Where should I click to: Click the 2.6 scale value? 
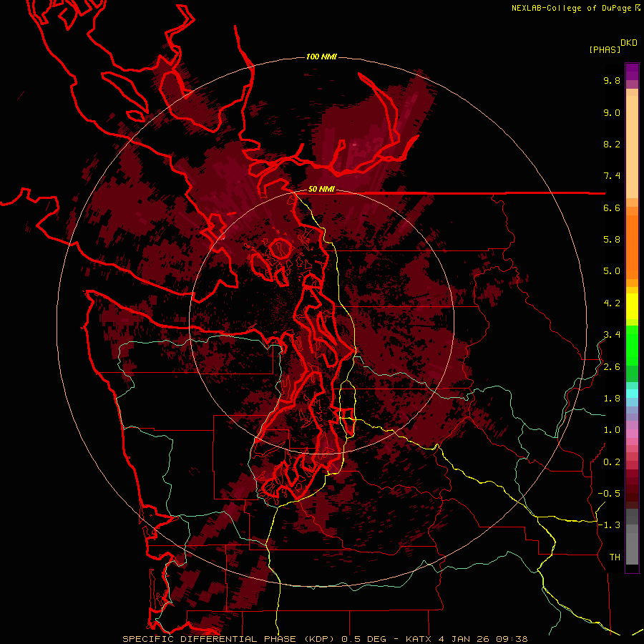pyautogui.click(x=612, y=367)
